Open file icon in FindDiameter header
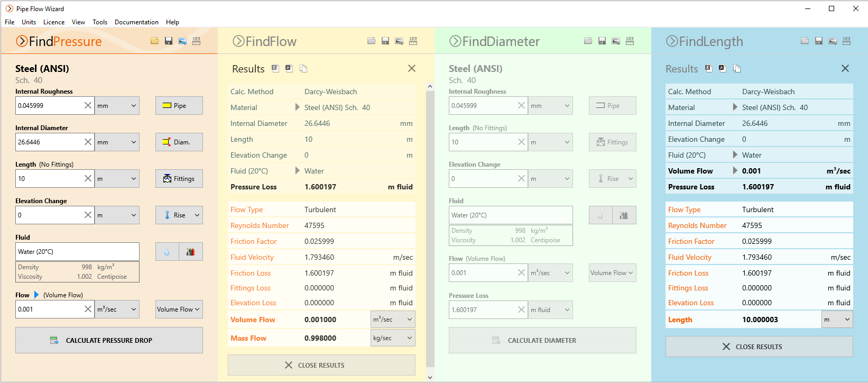Viewport: 868px width, 383px height. 588,41
